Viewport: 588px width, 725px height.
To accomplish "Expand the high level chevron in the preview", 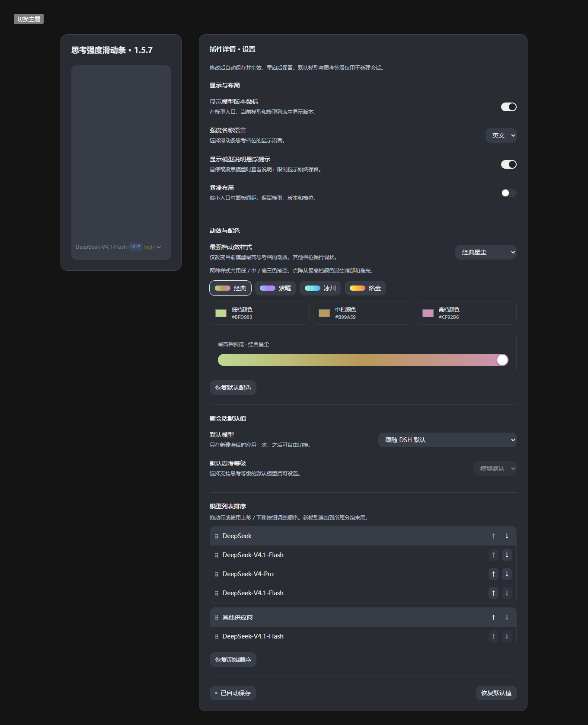I will pyautogui.click(x=159, y=247).
